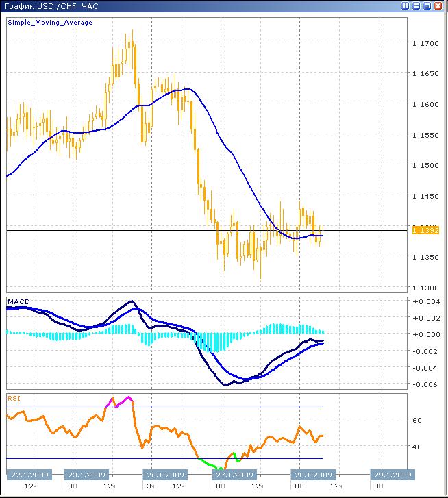This screenshot has height=498, width=448.
Task: Click the Simple_Moving_Average indicator label
Action: 49,23
